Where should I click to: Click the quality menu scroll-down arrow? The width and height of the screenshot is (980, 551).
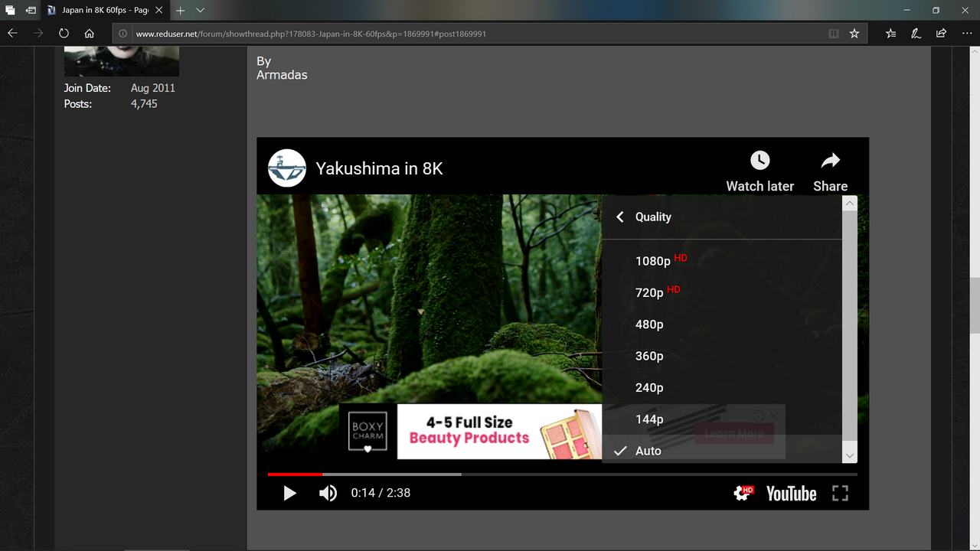tap(849, 455)
